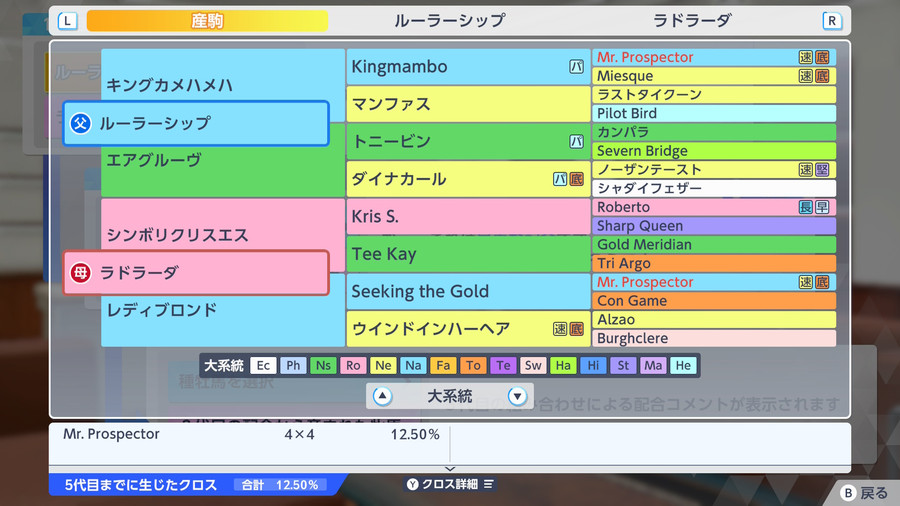Image resolution: width=900 pixels, height=506 pixels.
Task: Select the Kris S. pedigree cell
Action: (468, 216)
